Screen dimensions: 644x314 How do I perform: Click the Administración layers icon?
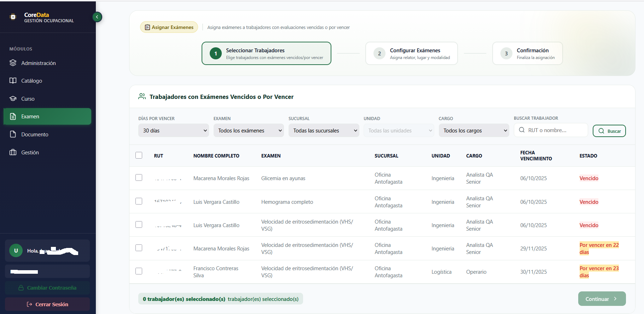coord(13,63)
